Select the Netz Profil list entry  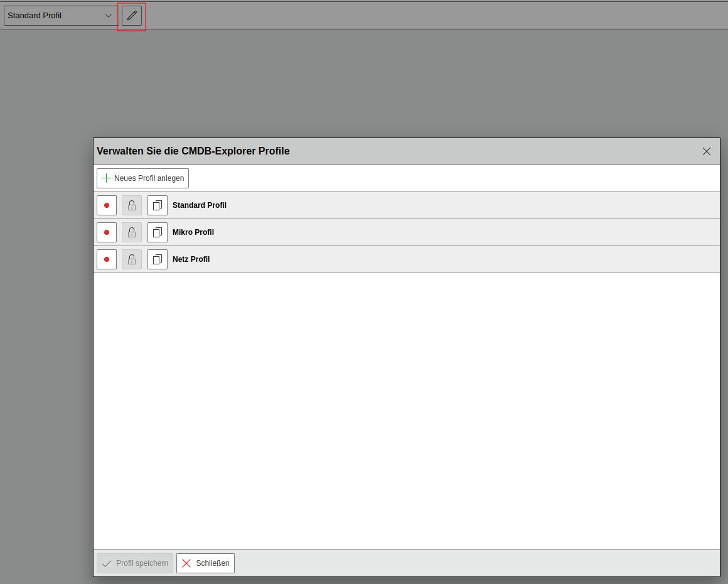pyautogui.click(x=191, y=259)
